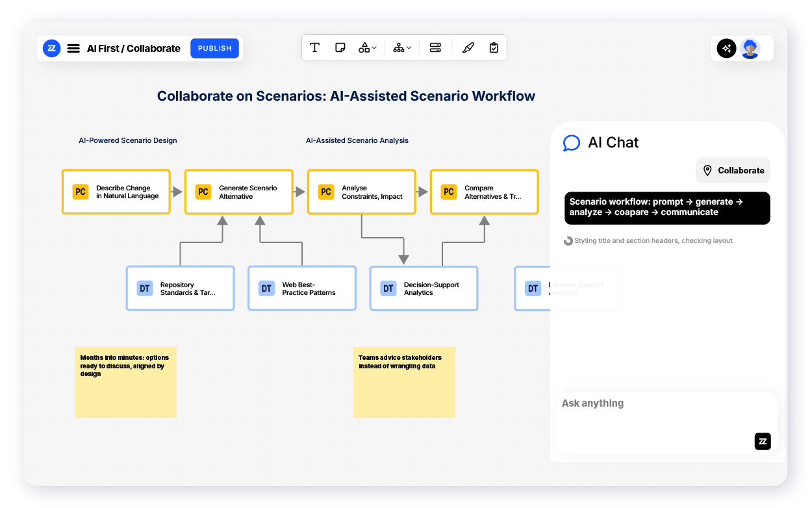The width and height of the screenshot is (812, 508).
Task: Click the Ask anything input field
Action: pos(666,423)
